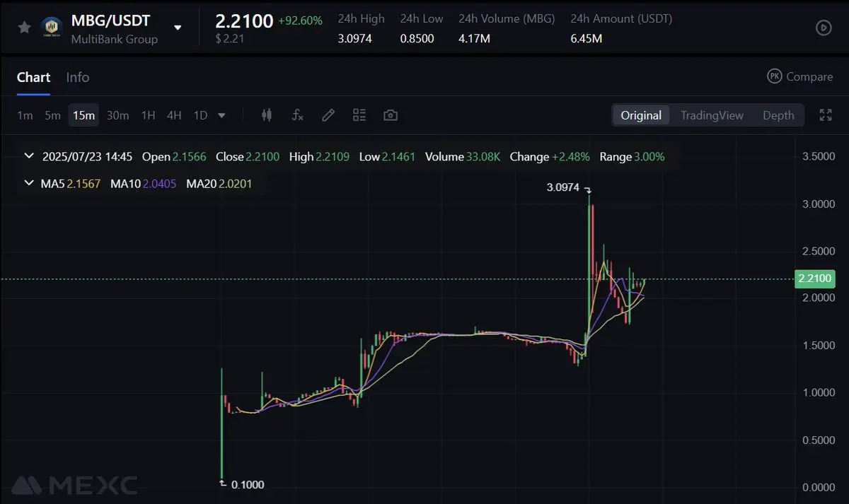Open the trading pair selector dropdown arrow

(178, 28)
